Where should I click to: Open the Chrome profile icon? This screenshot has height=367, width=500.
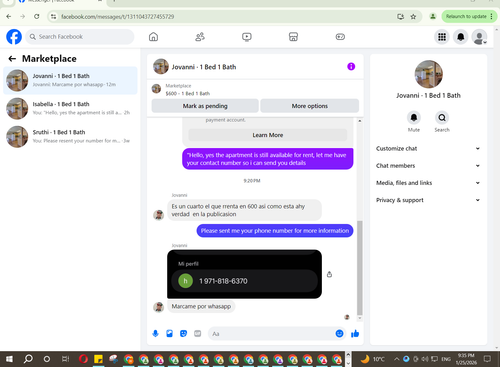point(433,16)
